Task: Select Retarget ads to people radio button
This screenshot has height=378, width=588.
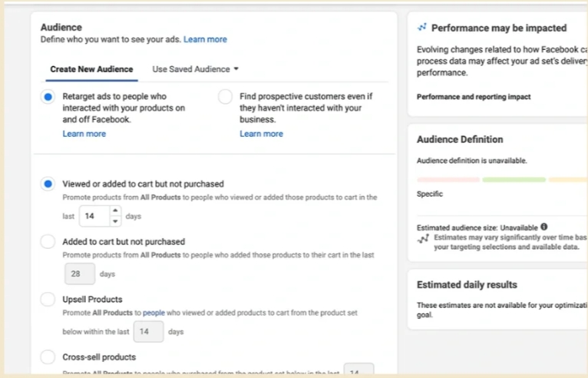Action: coord(48,97)
